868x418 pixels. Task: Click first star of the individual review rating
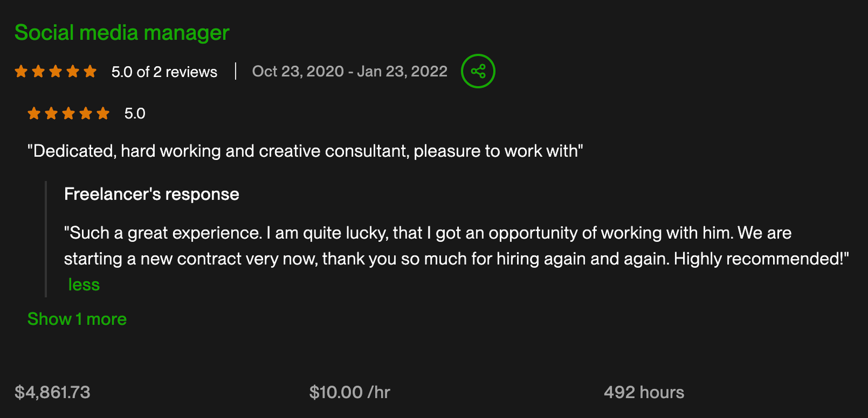(x=34, y=113)
